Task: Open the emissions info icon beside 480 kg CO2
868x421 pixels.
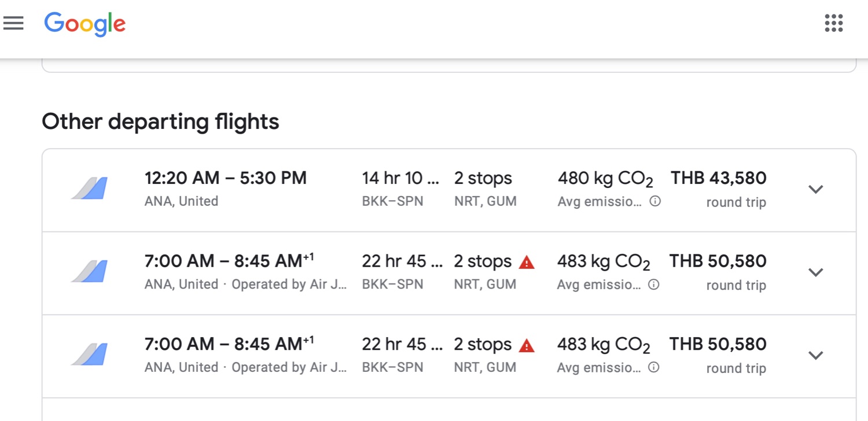Action: [x=655, y=202]
